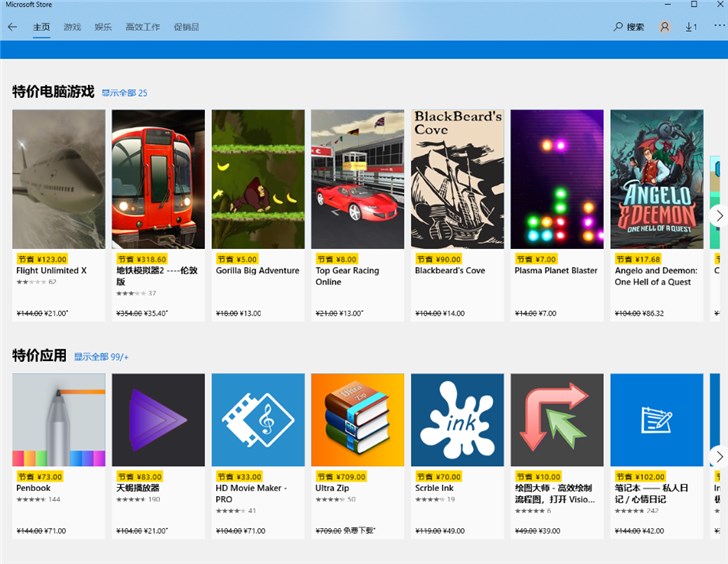Switch to the 高效工作 tab
Image resolution: width=728 pixels, height=564 pixels.
tap(143, 27)
